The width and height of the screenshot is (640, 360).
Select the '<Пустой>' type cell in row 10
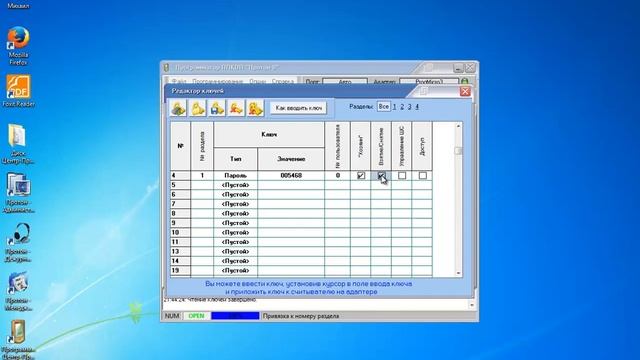236,232
